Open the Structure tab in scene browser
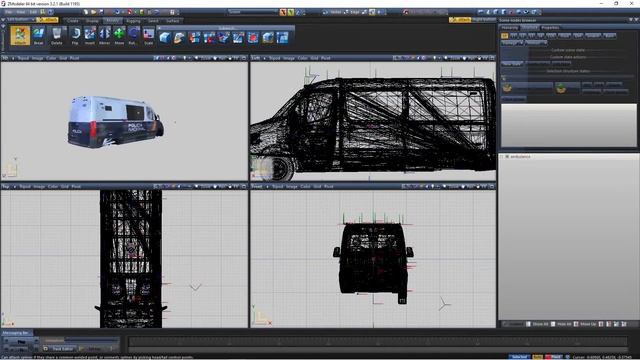This screenshot has height=360, width=640. pos(530,28)
